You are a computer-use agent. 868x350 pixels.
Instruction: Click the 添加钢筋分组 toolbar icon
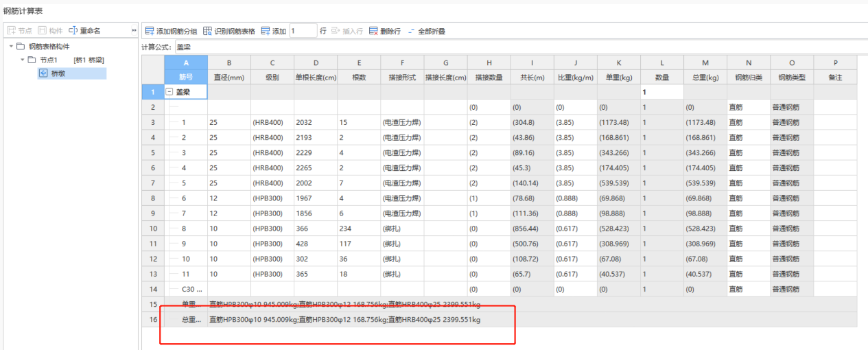pyautogui.click(x=150, y=31)
